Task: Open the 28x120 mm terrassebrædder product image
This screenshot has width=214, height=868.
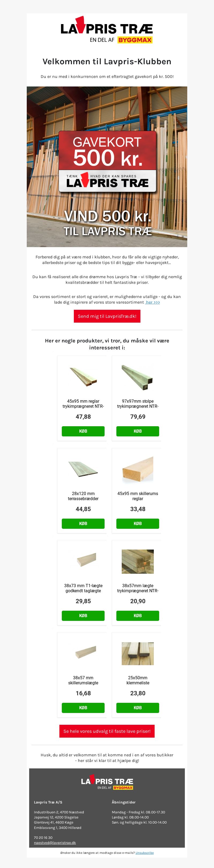Action: pyautogui.click(x=83, y=469)
